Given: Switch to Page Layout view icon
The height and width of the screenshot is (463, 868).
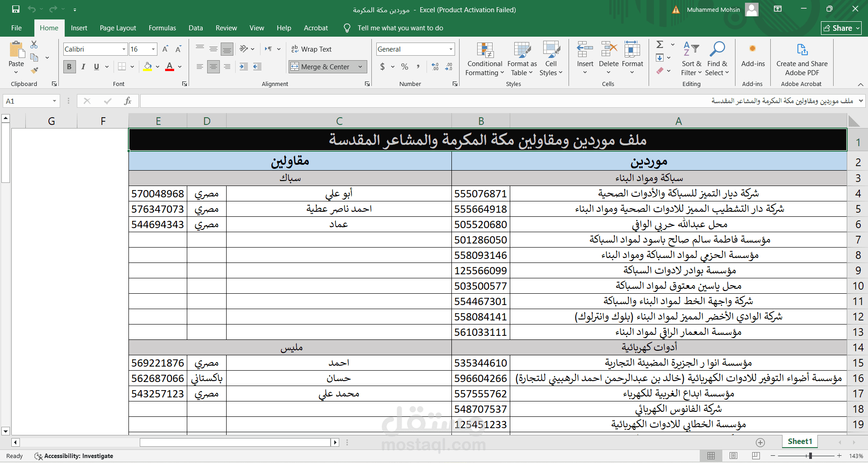Looking at the screenshot, I should pyautogui.click(x=734, y=456).
